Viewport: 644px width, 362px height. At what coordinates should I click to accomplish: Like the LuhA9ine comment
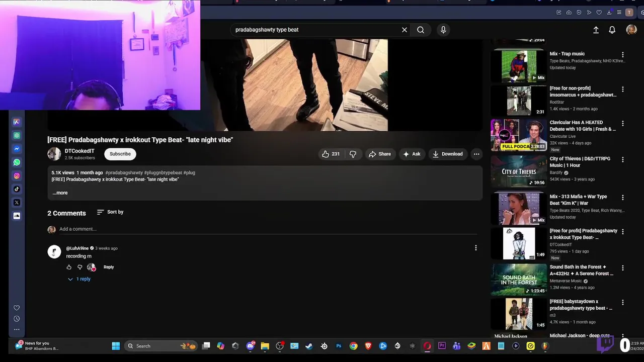point(69,267)
